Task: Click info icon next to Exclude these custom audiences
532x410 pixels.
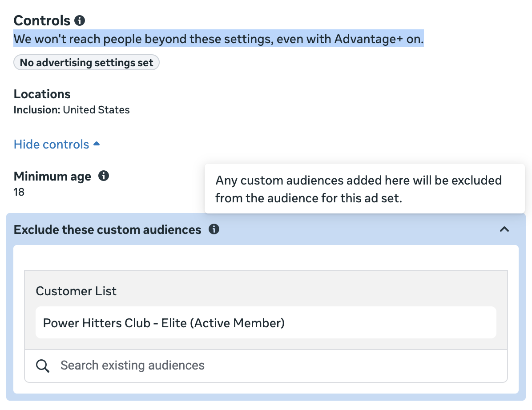Action: (x=214, y=229)
